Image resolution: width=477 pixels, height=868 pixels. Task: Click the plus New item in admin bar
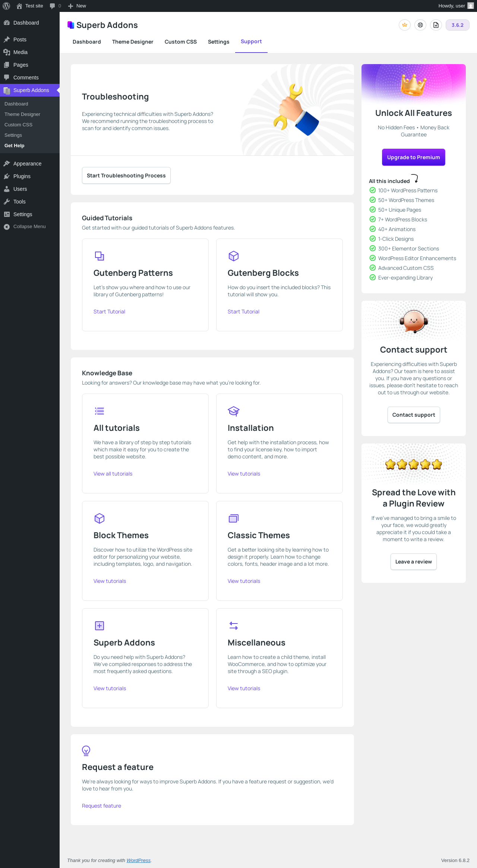point(77,6)
